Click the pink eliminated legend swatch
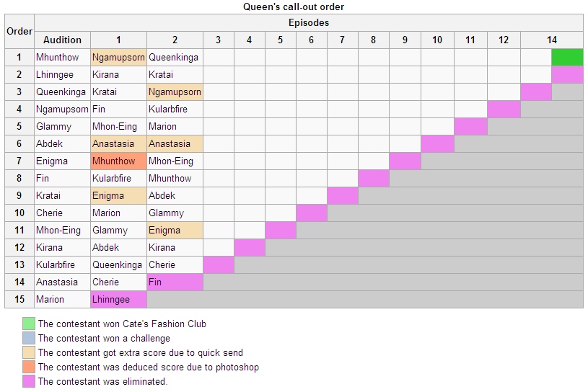The image size is (588, 392). pyautogui.click(x=29, y=381)
